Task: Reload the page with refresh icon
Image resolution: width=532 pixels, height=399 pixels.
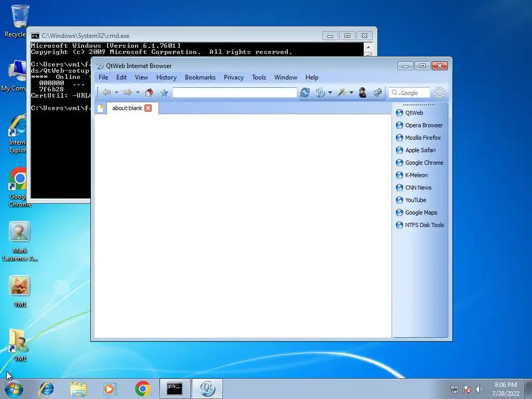Action: pos(304,92)
